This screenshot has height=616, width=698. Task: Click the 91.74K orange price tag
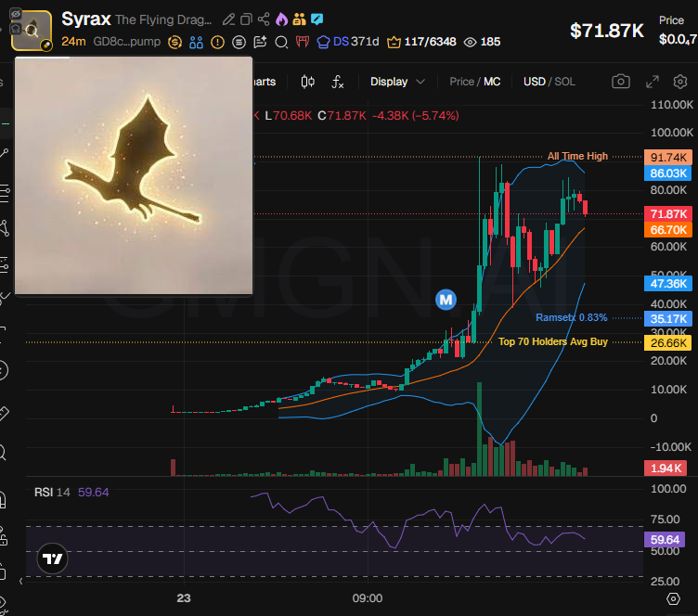[667, 158]
